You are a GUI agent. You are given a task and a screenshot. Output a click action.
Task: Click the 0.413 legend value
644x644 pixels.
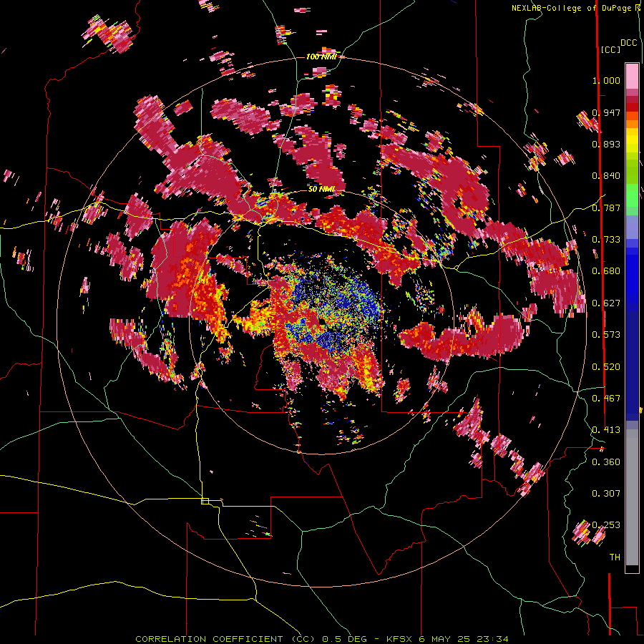coord(606,430)
